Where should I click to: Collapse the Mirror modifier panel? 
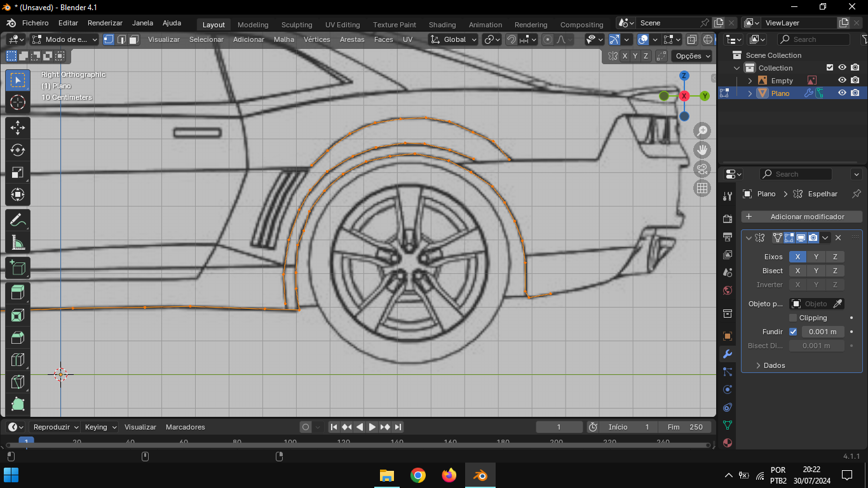749,238
